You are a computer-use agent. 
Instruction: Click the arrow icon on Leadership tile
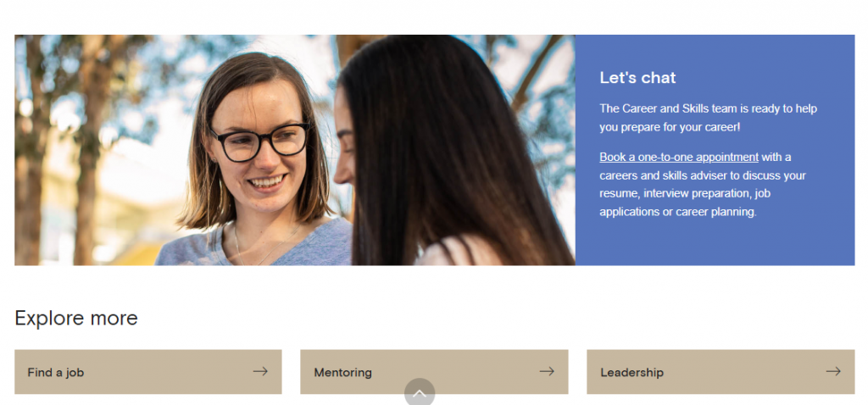833,371
